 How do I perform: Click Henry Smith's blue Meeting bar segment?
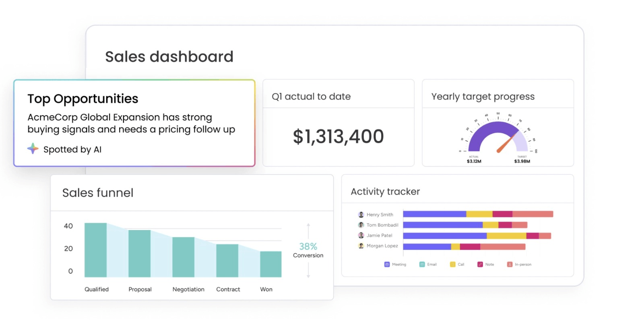coord(434,214)
